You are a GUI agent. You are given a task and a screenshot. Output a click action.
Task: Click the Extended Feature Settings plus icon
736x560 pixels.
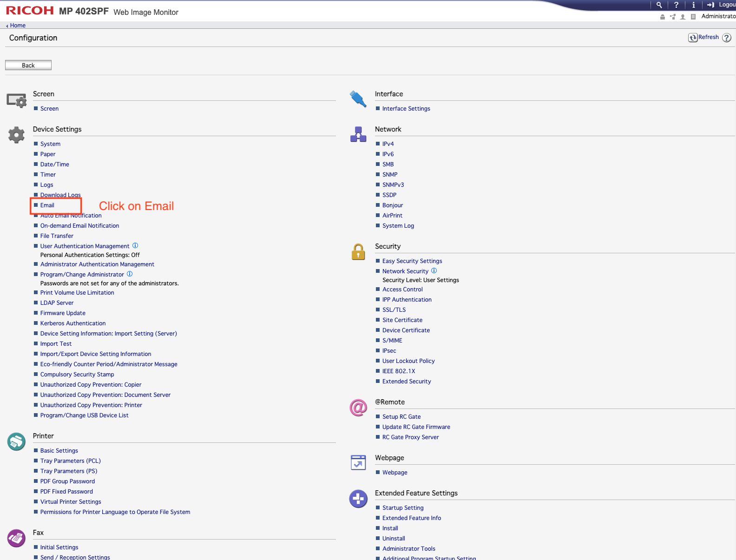coord(358,499)
